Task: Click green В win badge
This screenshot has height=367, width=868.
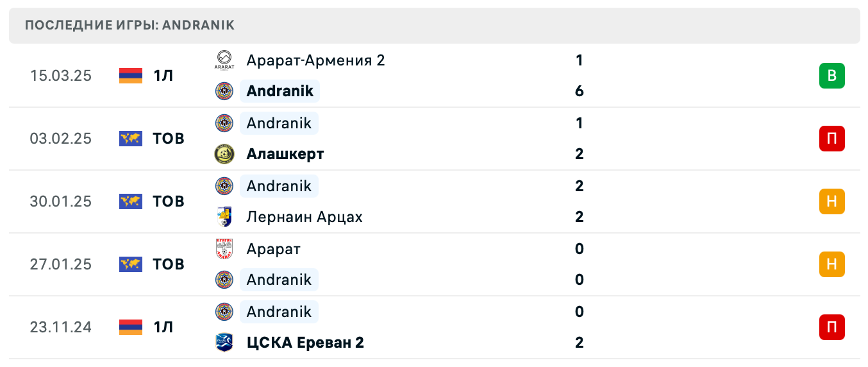Action: 831,76
